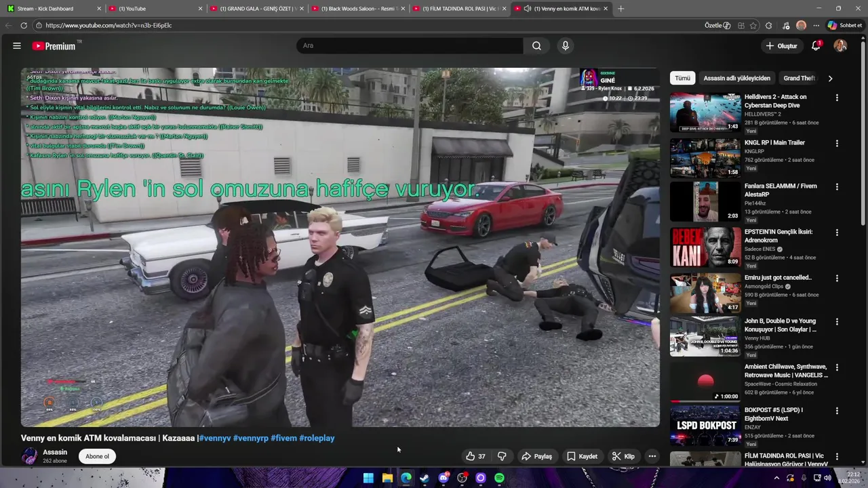Open Edge media control icon
Image resolution: width=868 pixels, height=488 pixels.
coord(786,25)
